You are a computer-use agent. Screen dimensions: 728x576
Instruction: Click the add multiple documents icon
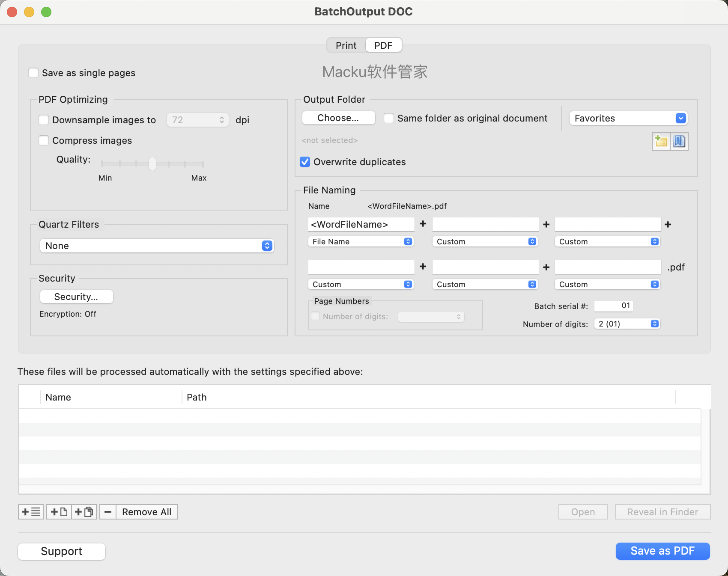coord(84,512)
